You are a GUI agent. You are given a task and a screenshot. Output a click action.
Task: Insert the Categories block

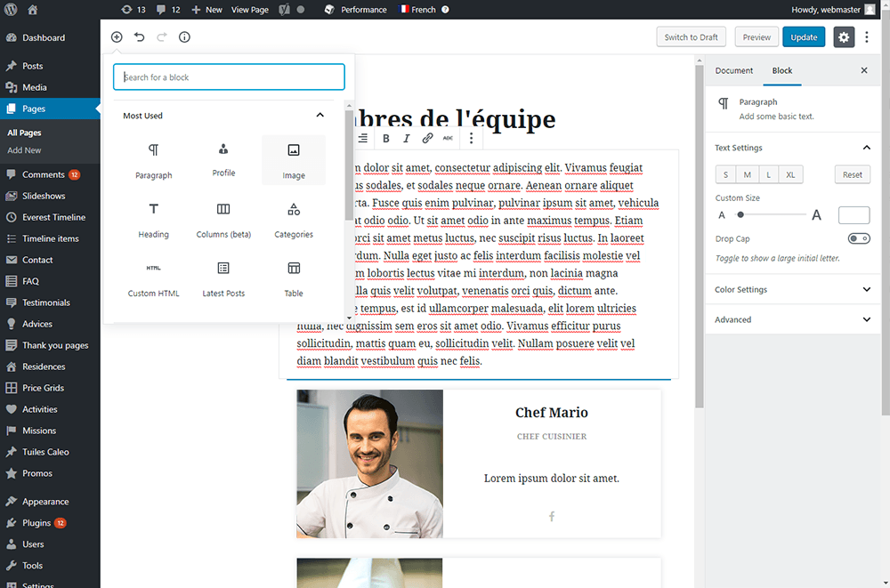click(294, 221)
